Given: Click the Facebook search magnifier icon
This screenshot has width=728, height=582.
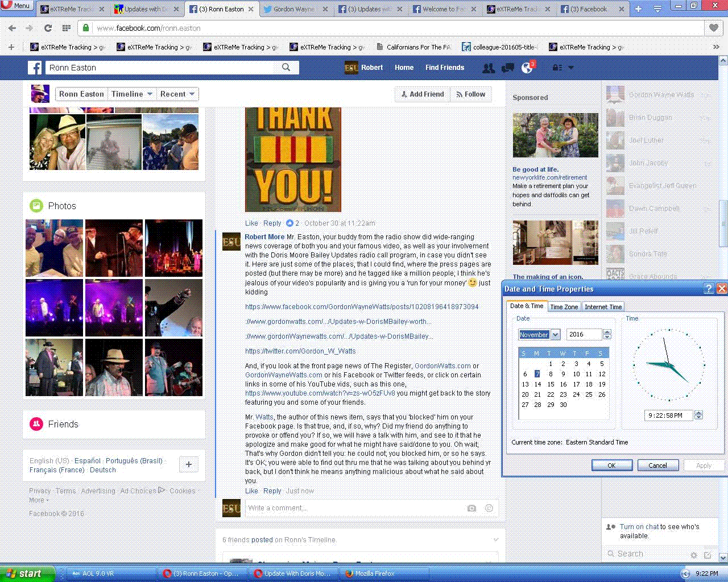Looking at the screenshot, I should 286,68.
